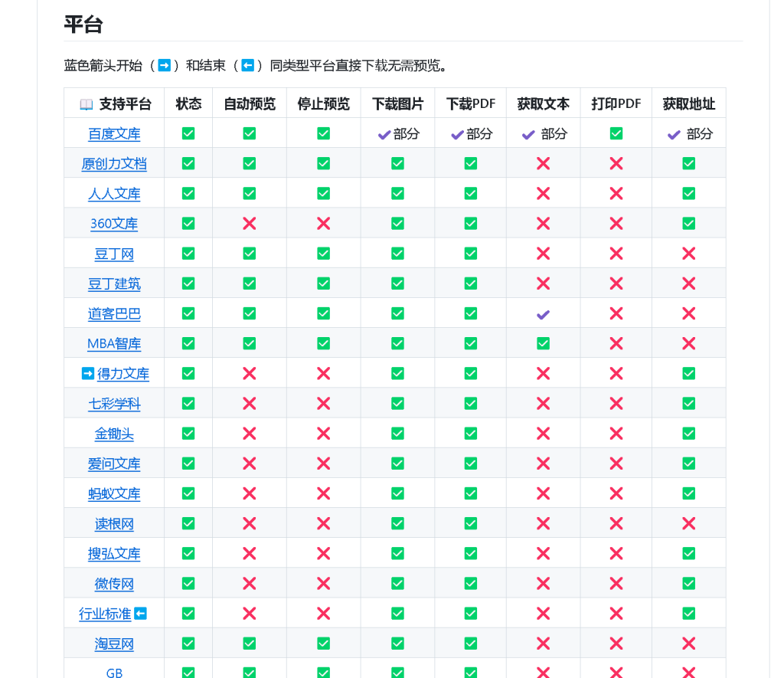Visit the 豆丁网 link
This screenshot has height=678, width=784.
point(114,254)
